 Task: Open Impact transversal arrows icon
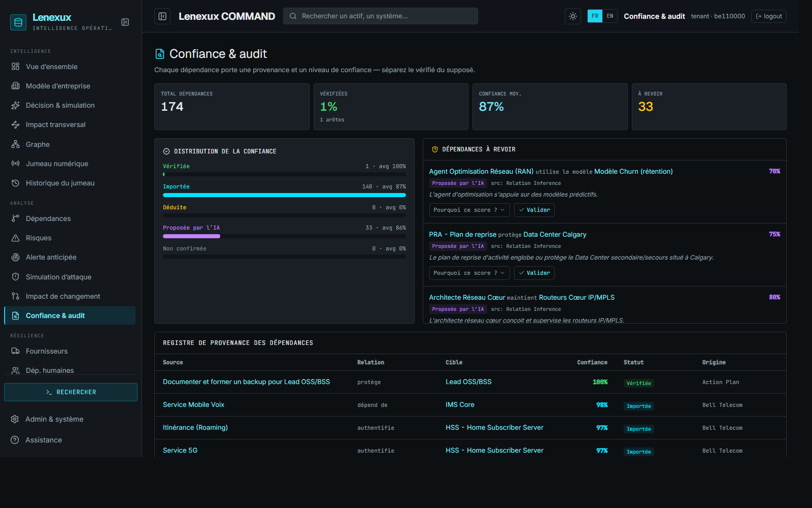point(15,124)
